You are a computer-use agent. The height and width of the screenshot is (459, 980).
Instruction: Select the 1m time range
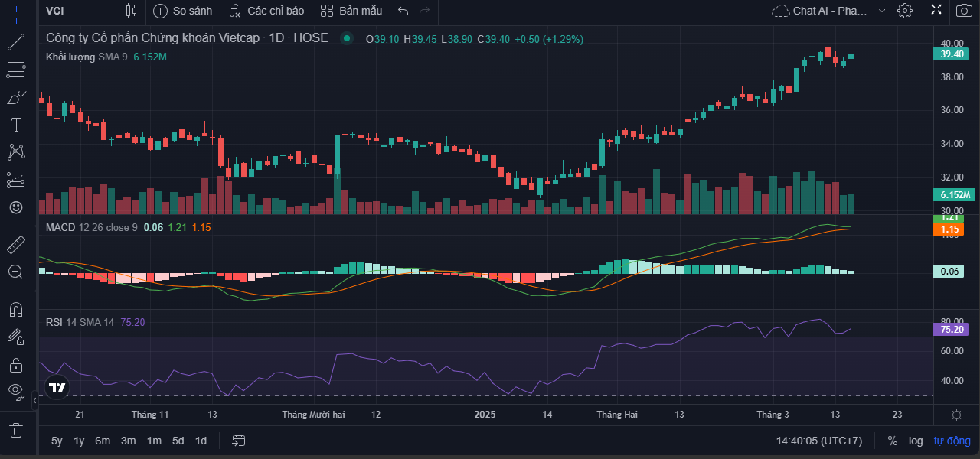[x=154, y=441]
